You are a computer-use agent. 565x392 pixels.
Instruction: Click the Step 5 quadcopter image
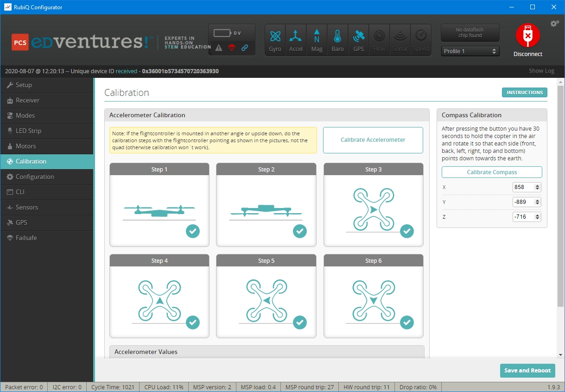click(x=266, y=301)
